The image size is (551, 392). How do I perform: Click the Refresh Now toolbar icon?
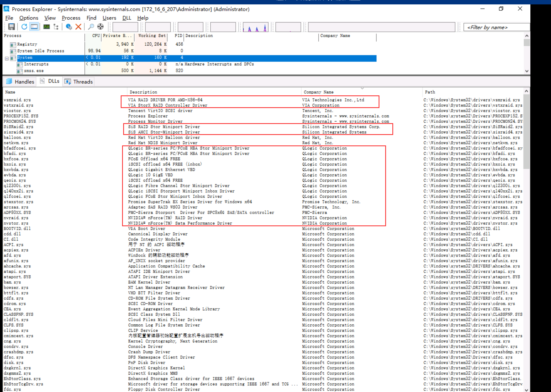tap(24, 27)
